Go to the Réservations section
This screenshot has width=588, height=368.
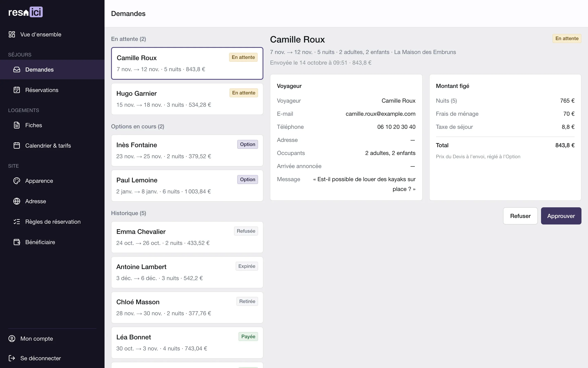(x=52, y=90)
